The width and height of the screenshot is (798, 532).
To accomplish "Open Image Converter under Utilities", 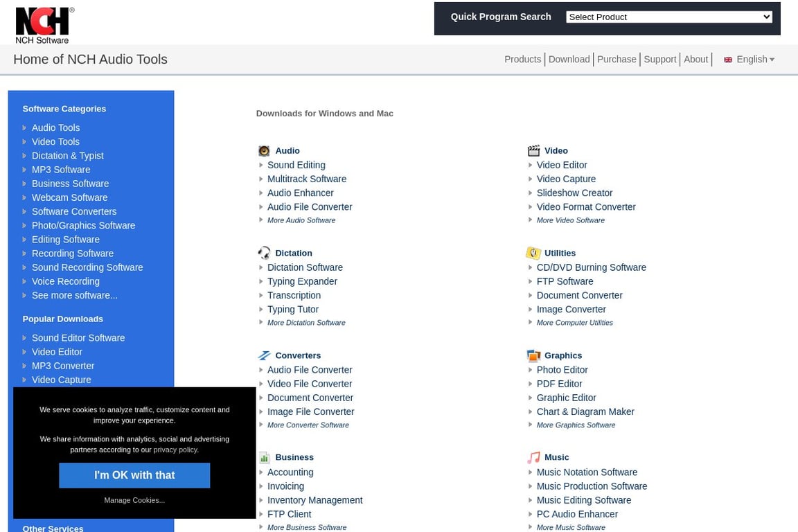I will pyautogui.click(x=571, y=310).
